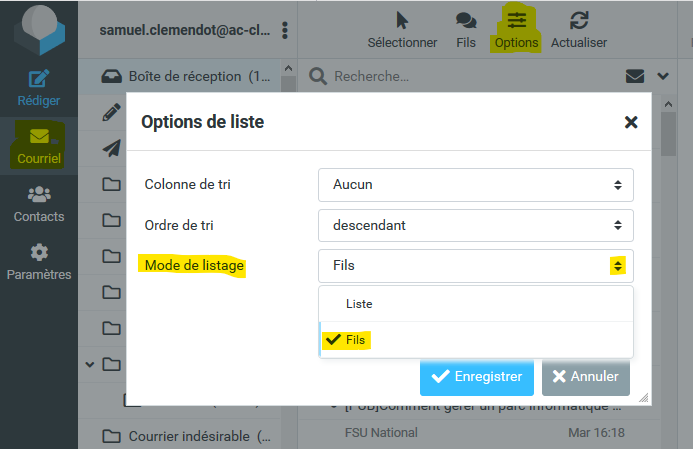Open the Courriel mail section
Image resolution: width=693 pixels, height=449 pixels.
tap(39, 137)
